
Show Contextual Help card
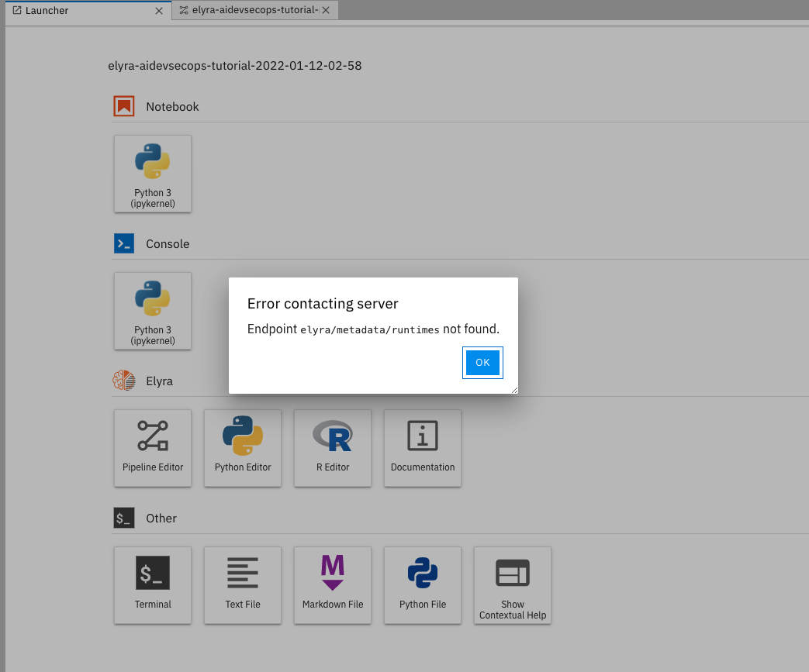click(x=513, y=585)
